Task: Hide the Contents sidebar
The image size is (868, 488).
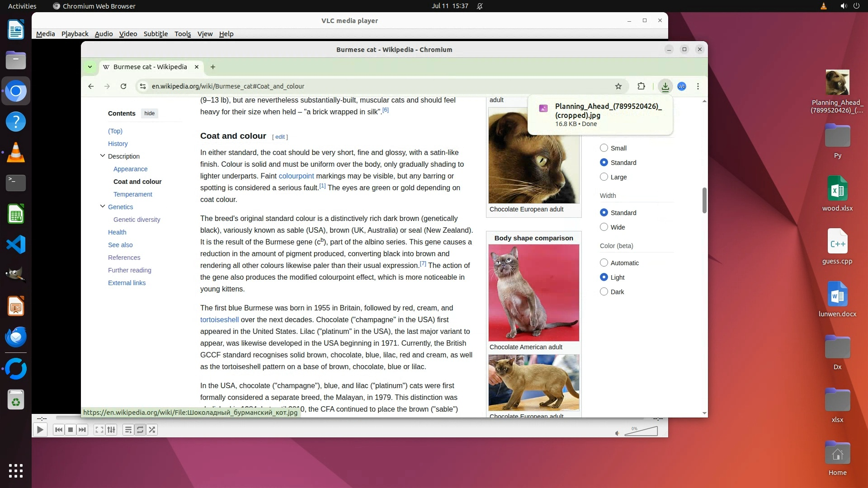Action: click(150, 113)
